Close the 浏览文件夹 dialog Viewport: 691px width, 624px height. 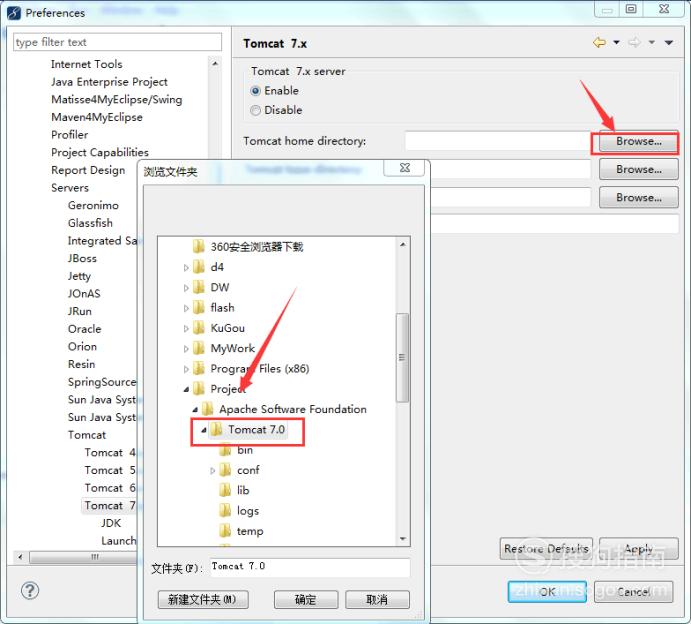405,167
